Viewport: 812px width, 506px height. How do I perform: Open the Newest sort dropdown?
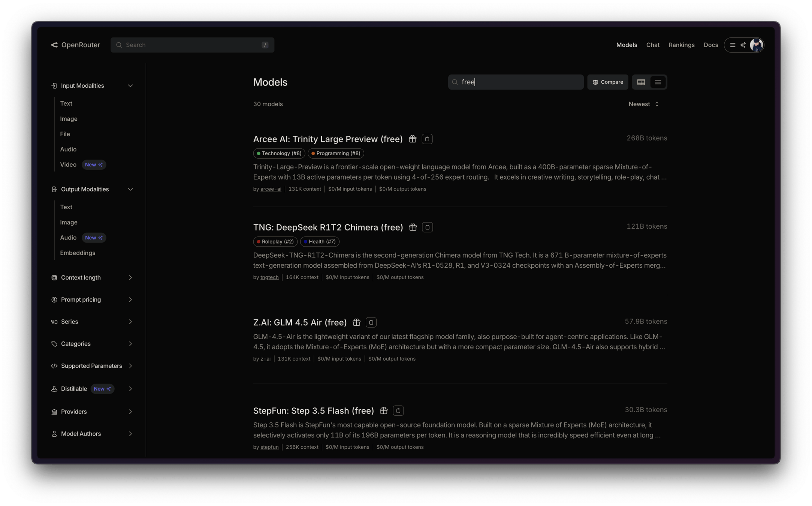coord(643,104)
